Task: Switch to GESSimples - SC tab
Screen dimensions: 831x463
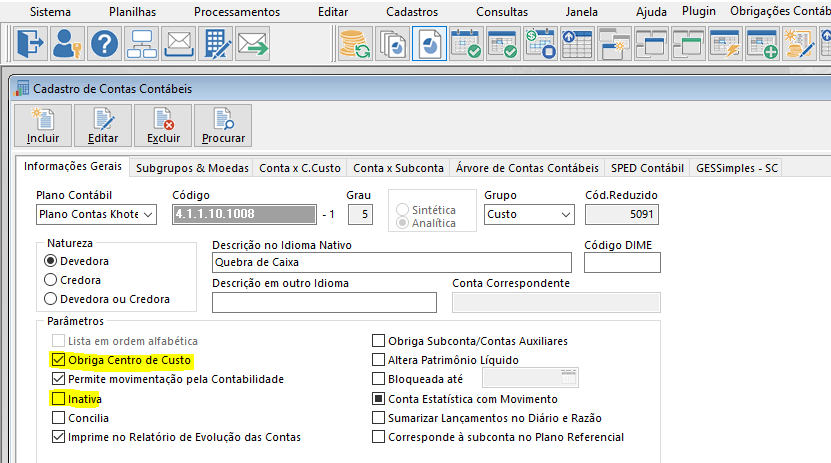Action: (x=737, y=168)
